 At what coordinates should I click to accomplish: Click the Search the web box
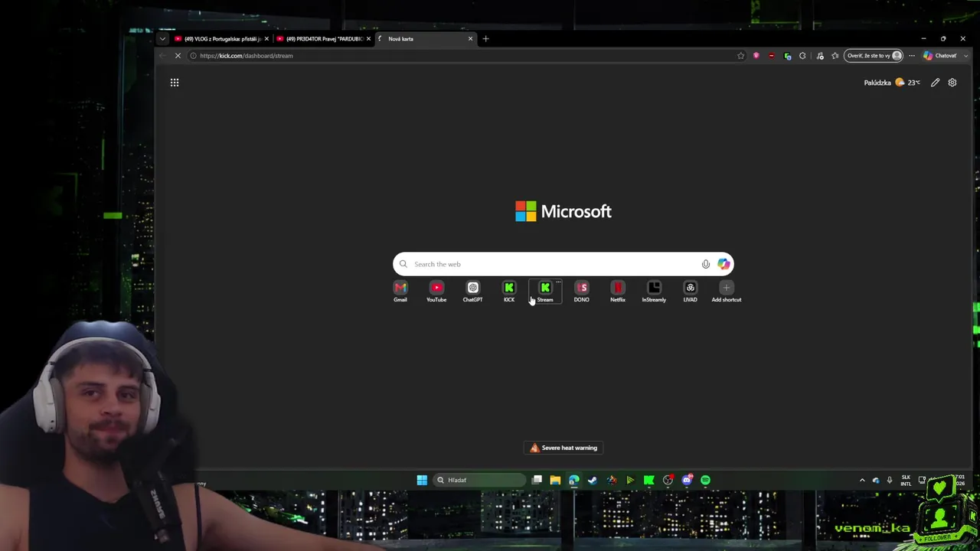click(563, 264)
